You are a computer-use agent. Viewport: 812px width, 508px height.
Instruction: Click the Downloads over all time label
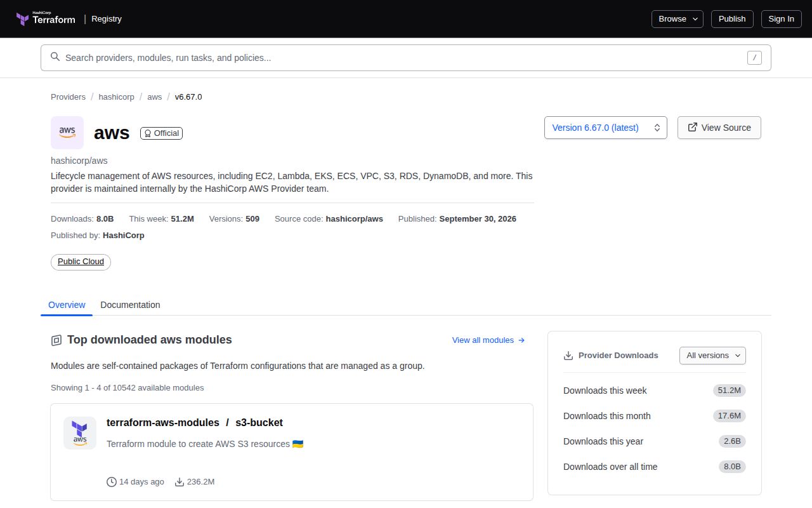click(x=610, y=467)
